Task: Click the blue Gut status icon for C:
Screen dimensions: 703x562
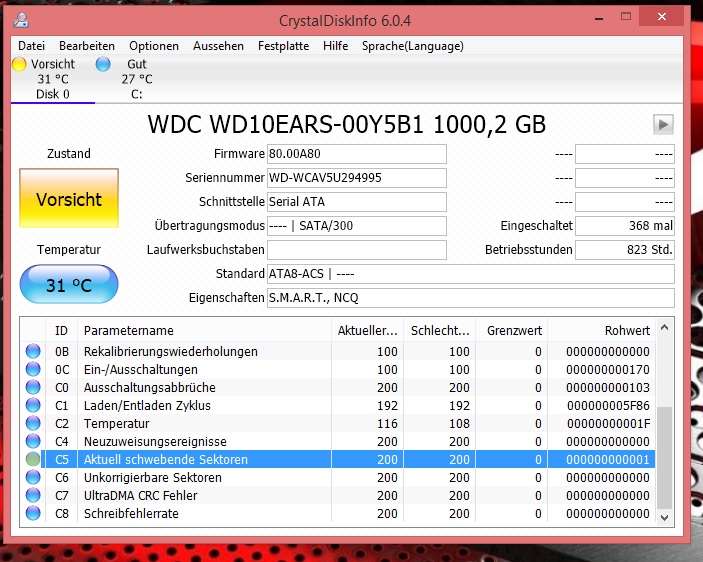Action: tap(103, 64)
